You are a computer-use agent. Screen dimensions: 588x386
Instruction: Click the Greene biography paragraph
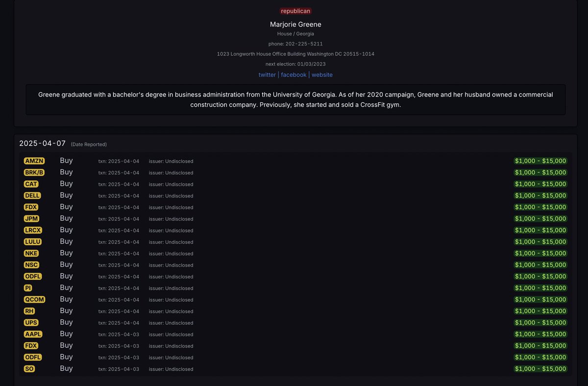pos(295,99)
